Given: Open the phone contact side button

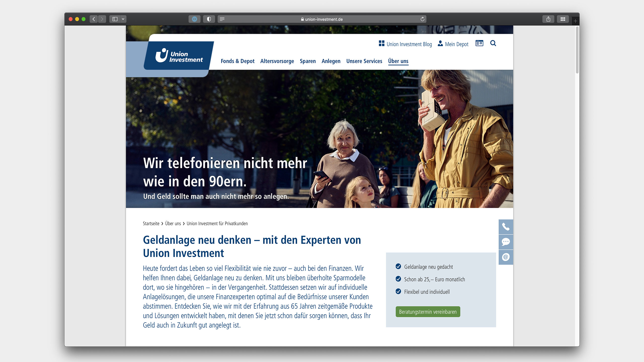Looking at the screenshot, I should [x=506, y=227].
